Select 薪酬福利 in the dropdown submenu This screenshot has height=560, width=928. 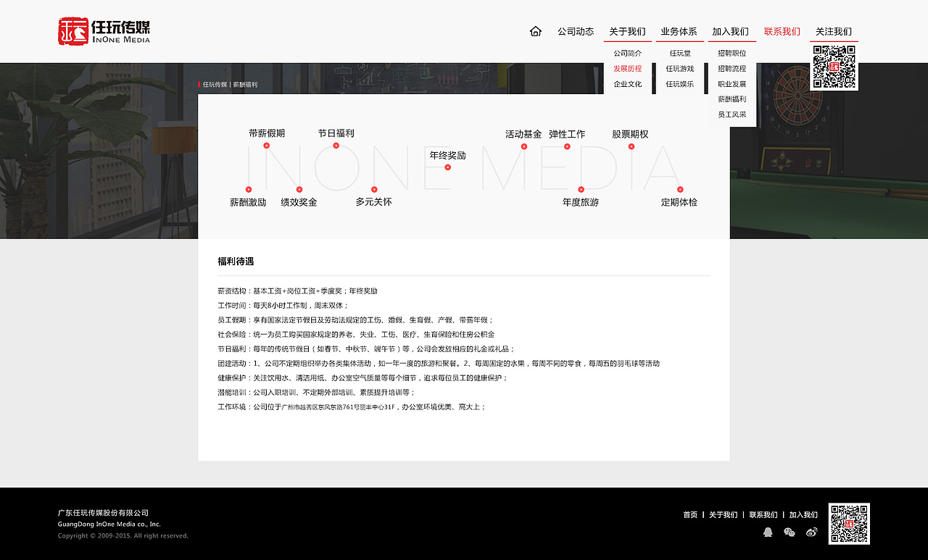(x=732, y=99)
